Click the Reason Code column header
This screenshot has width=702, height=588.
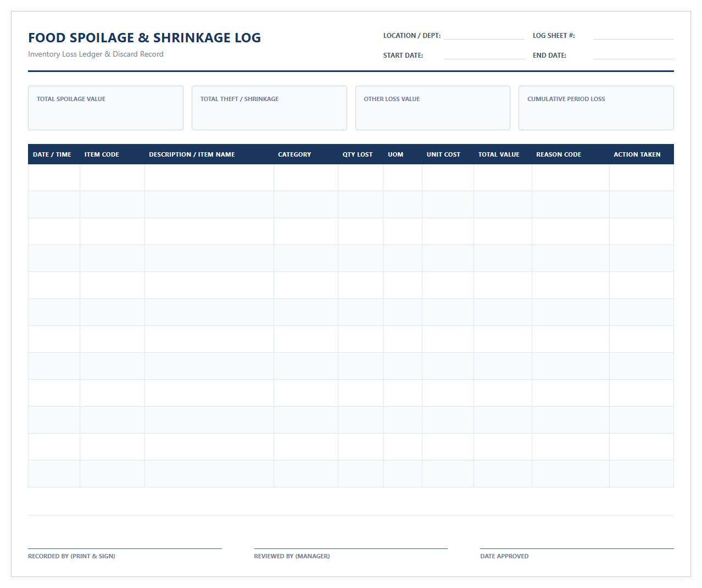pyautogui.click(x=571, y=154)
